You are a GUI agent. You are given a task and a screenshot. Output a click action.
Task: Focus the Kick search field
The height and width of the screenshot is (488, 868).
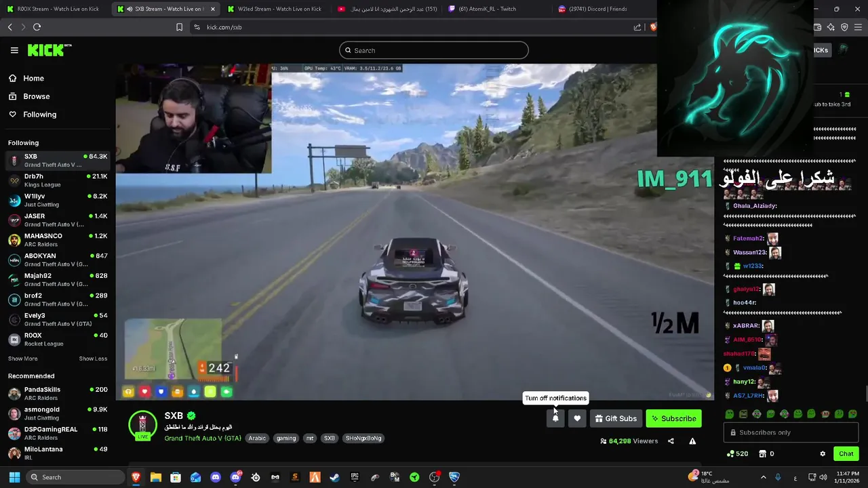pyautogui.click(x=434, y=50)
